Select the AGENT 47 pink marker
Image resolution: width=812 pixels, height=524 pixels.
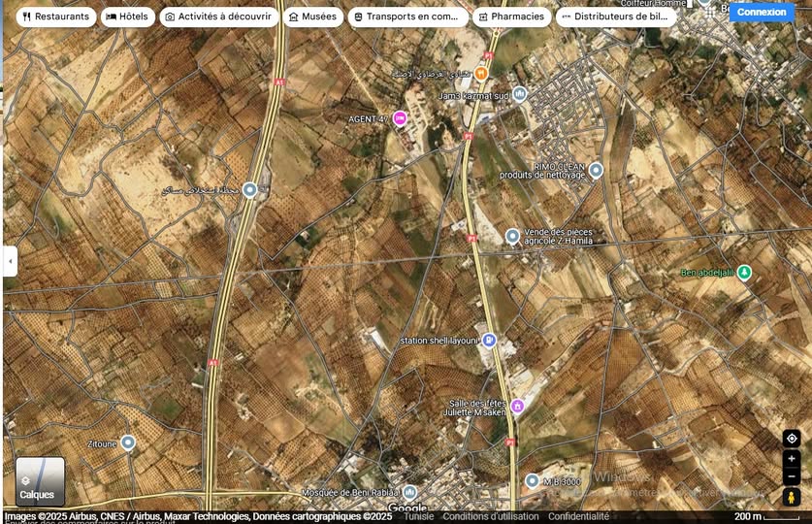coord(400,118)
